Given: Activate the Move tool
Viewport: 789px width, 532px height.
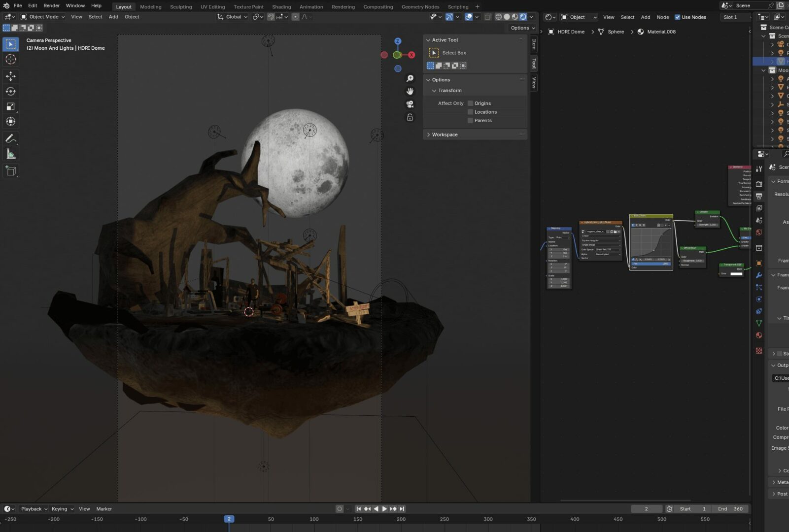Looking at the screenshot, I should click(x=10, y=76).
